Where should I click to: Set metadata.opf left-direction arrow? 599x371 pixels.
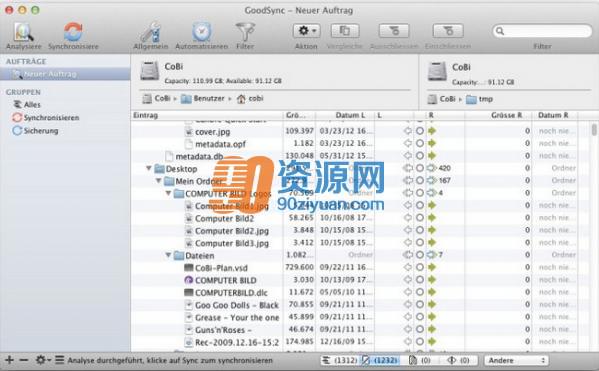coord(408,143)
